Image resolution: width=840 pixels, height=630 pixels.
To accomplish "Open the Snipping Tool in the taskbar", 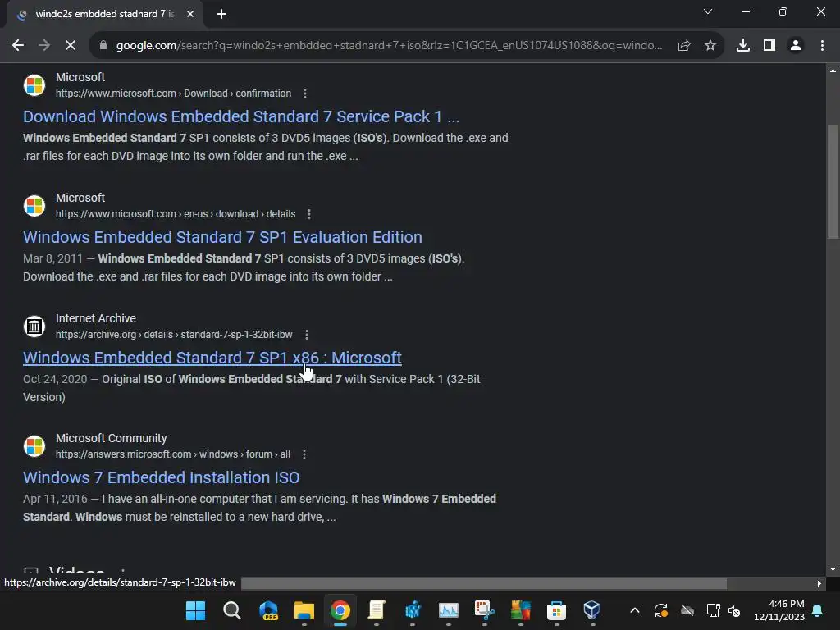I will pos(484,610).
